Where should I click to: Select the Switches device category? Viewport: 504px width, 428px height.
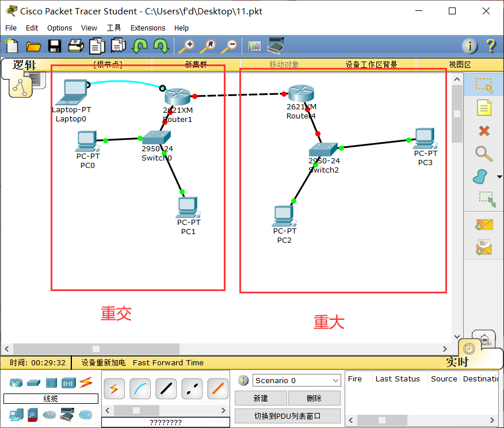tap(34, 383)
